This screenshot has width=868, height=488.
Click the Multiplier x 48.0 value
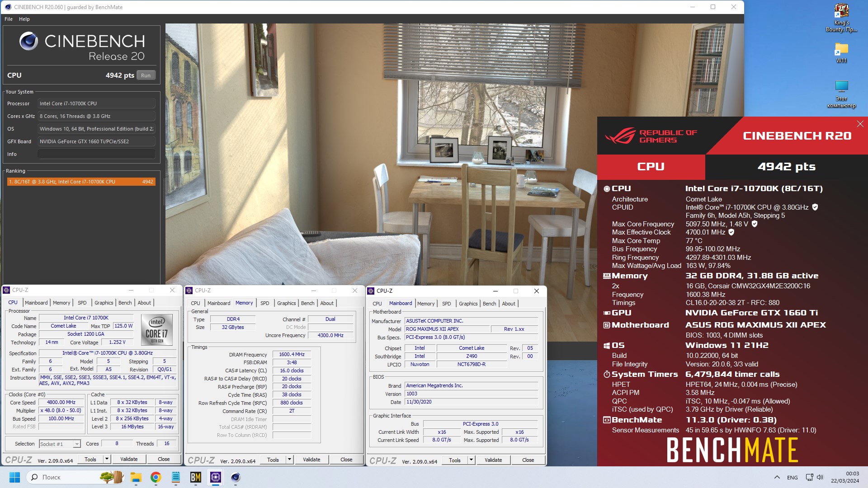click(x=61, y=410)
